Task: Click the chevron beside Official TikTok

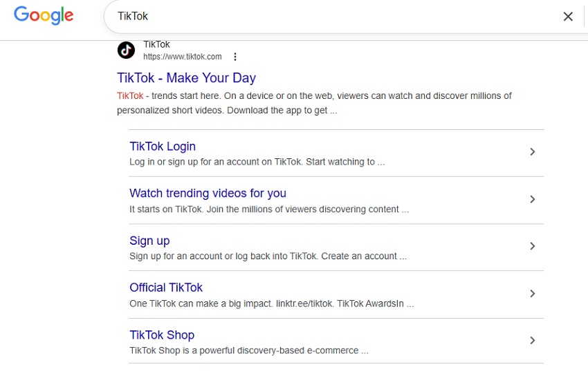Action: click(532, 294)
